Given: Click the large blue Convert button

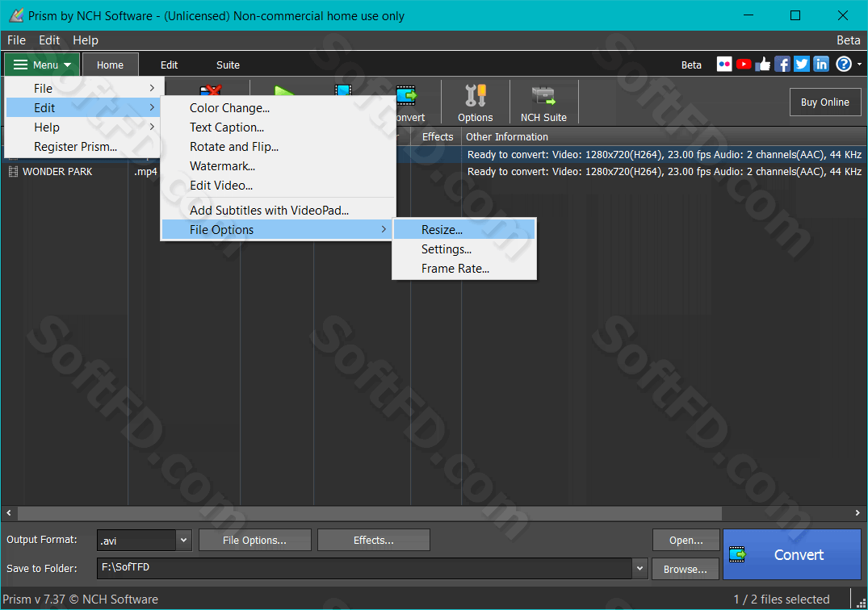Looking at the screenshot, I should (791, 554).
